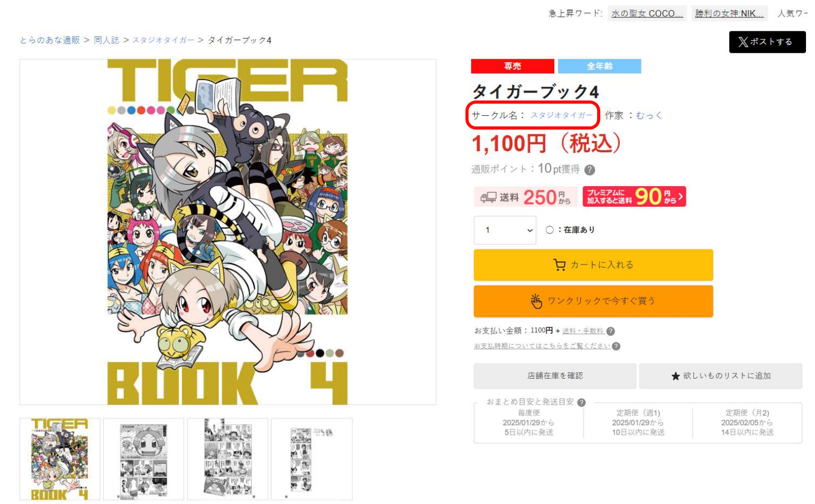
Task: Open help icon beside shipping points
Action: click(x=590, y=170)
